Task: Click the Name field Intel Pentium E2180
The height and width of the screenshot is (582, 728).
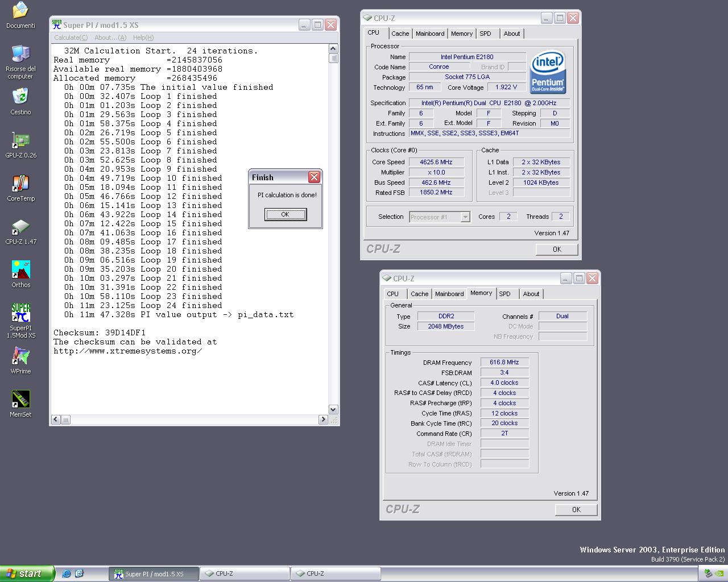Action: pyautogui.click(x=467, y=57)
